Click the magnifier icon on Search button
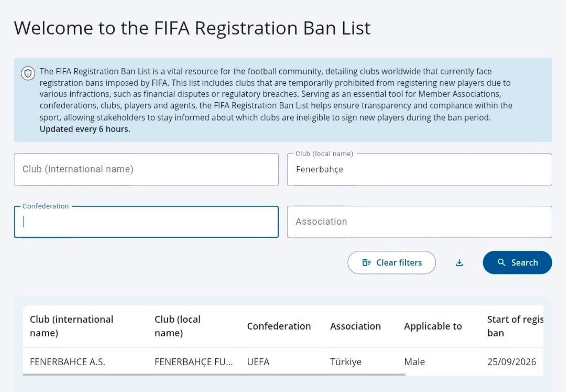The width and height of the screenshot is (566, 392). click(501, 262)
